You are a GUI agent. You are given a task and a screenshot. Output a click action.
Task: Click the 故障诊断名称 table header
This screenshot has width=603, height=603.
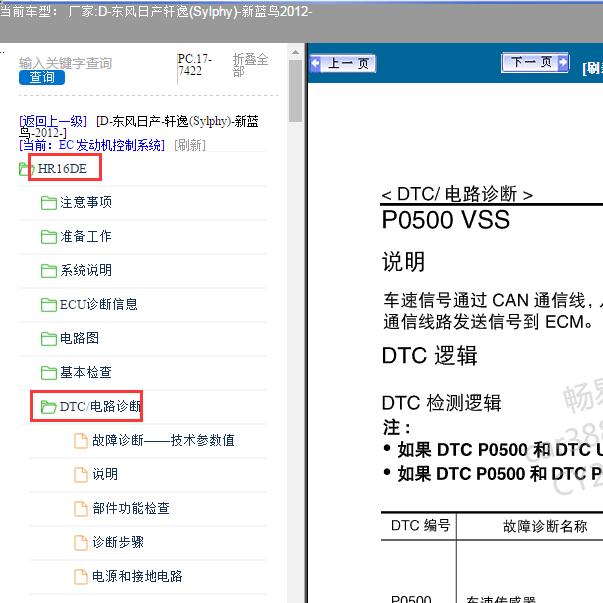(545, 526)
